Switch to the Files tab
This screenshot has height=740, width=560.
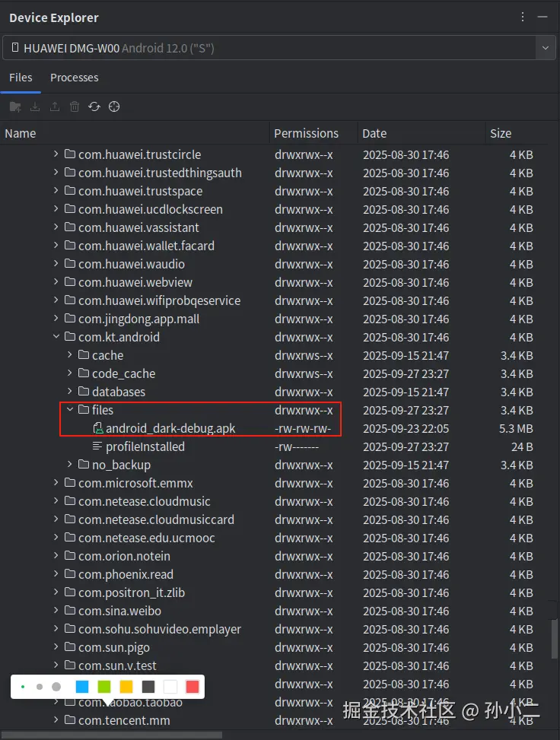(x=21, y=78)
